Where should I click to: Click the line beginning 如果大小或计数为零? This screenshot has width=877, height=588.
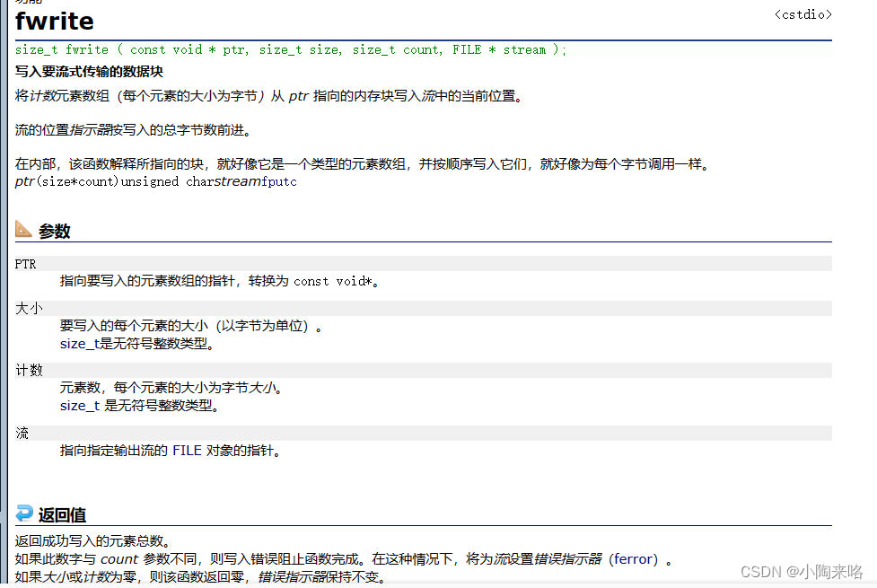201,577
